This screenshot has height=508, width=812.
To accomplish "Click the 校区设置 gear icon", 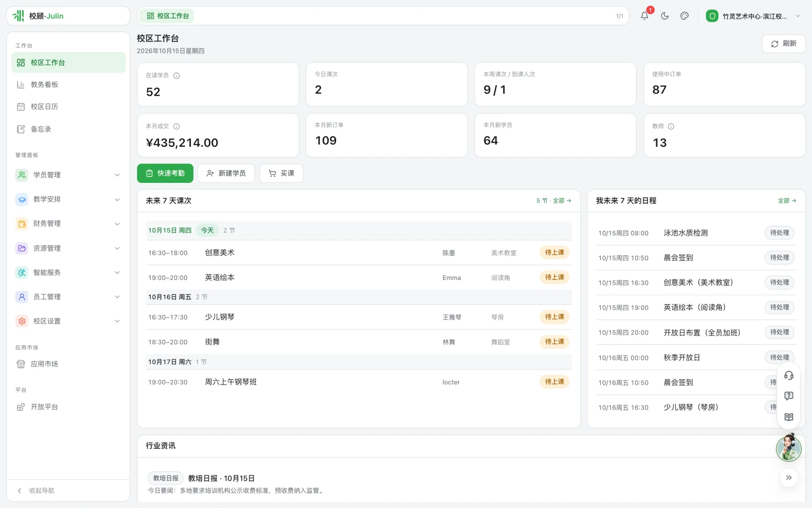I will coord(22,321).
